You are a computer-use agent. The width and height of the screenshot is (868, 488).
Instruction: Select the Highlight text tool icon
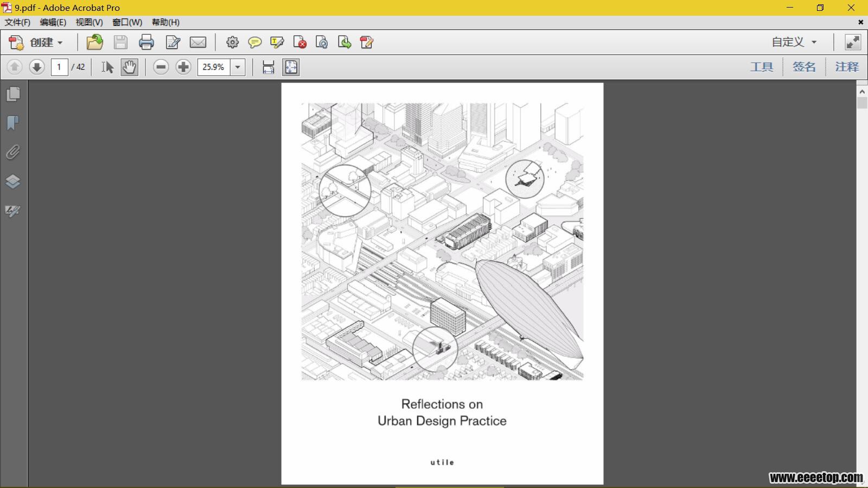pyautogui.click(x=277, y=42)
